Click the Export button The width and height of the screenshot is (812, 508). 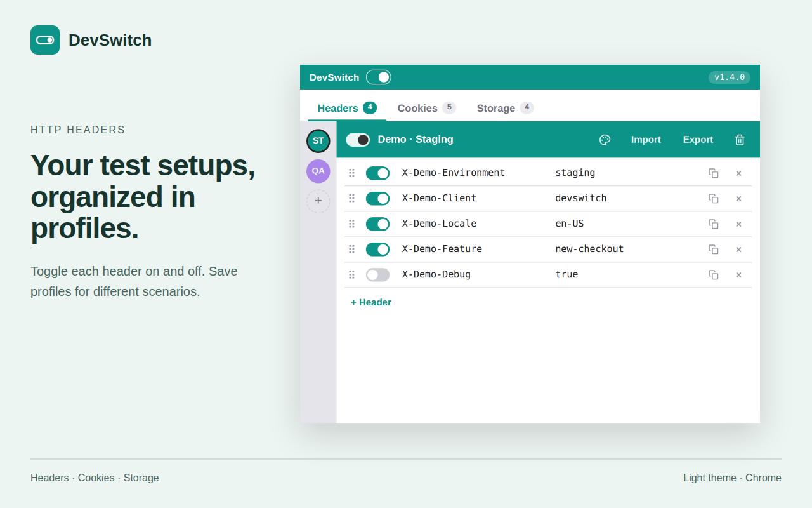point(698,140)
